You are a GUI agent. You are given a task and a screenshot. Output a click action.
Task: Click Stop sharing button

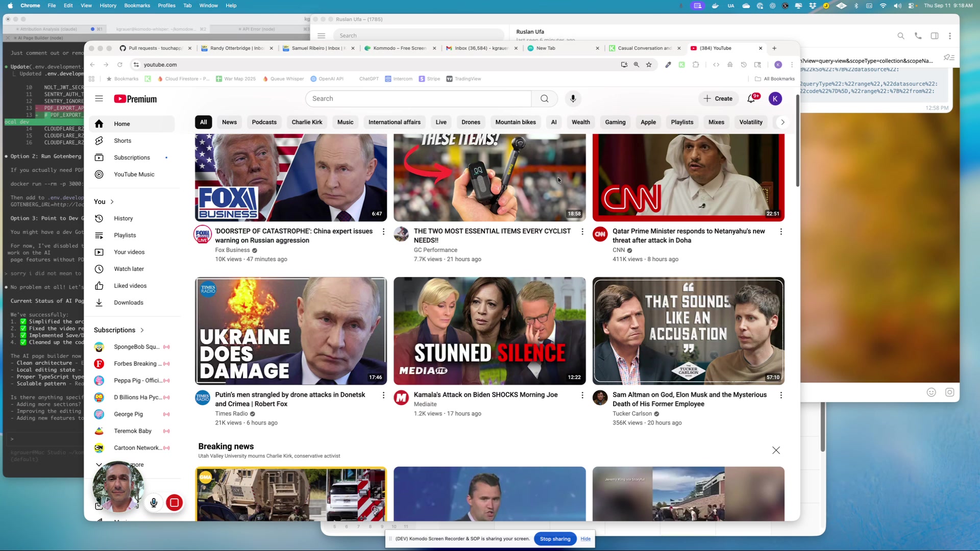555,539
